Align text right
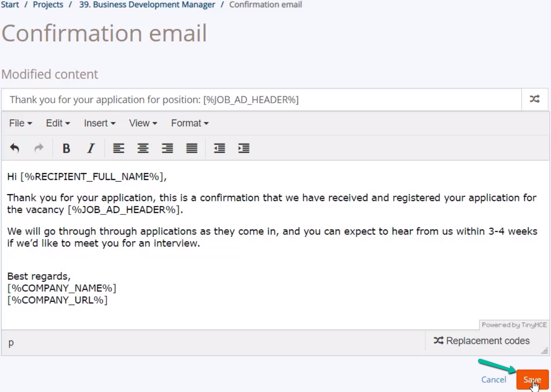Viewport: 551px width, 392px height. [167, 148]
